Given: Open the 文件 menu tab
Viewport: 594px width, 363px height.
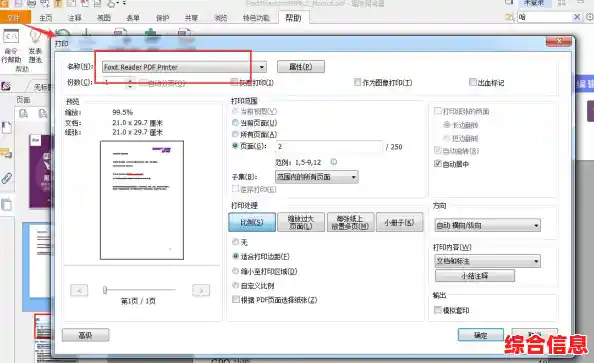Looking at the screenshot, I should [14, 17].
